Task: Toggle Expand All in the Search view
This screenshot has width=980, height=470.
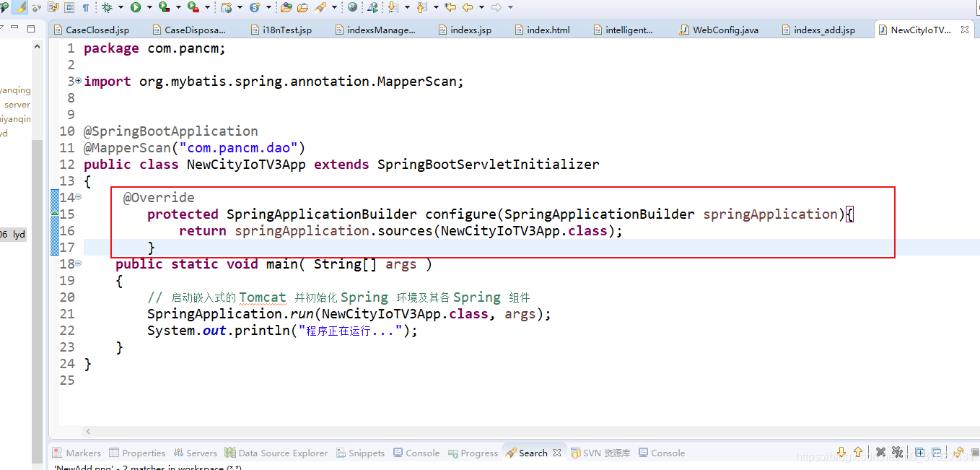Action: click(920, 452)
